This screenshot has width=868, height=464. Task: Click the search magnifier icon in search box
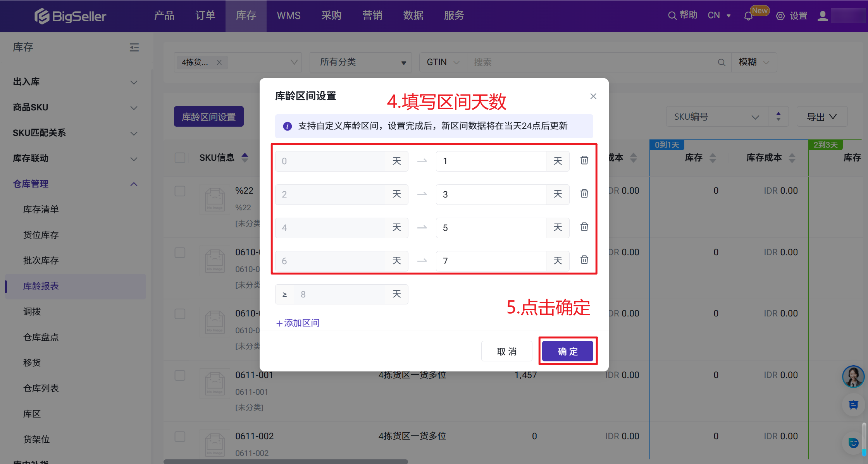click(x=721, y=62)
